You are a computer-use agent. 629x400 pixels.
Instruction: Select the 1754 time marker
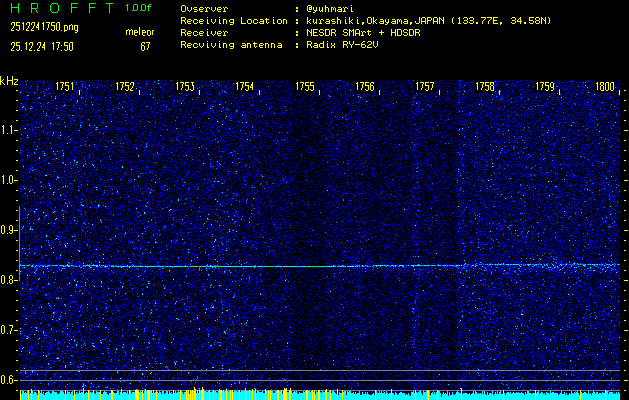245,87
